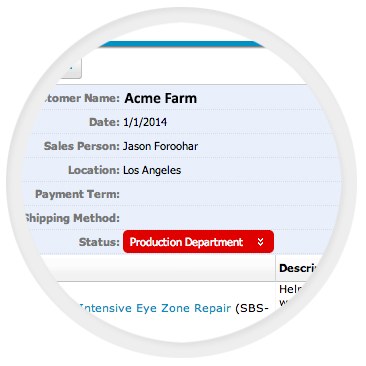Open the Intensive Eye Zone Repair product link

tap(155, 308)
